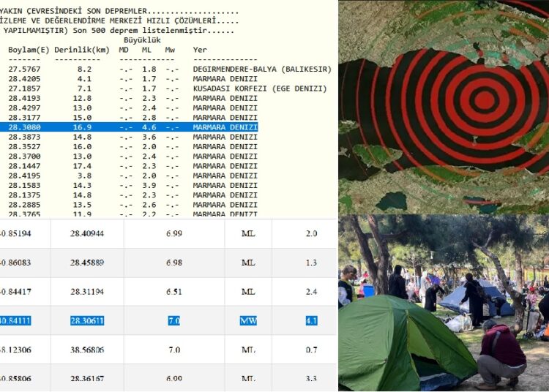Click cell 28.40944 in lower table
This screenshot has height=392, width=549.
click(87, 233)
